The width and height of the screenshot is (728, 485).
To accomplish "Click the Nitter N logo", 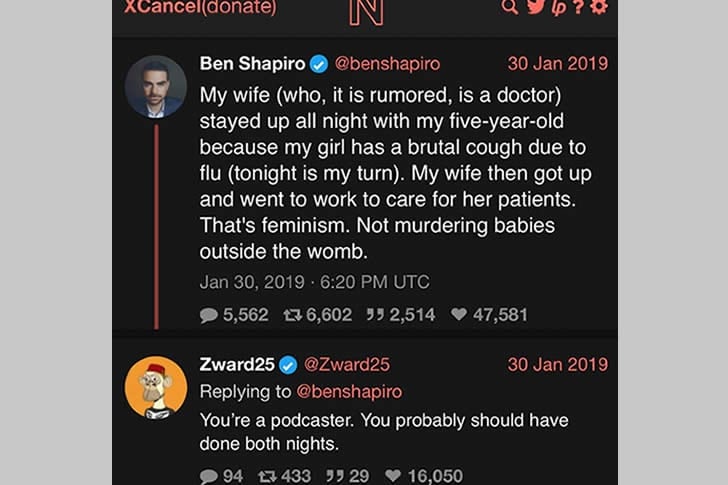I will pos(366,8).
